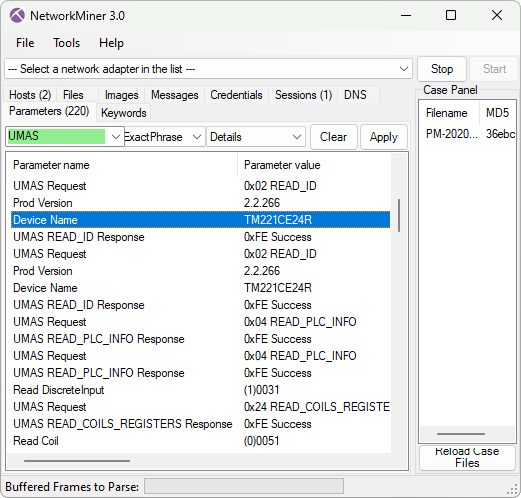Select the UMAS Request 0x24 READ_COILS_REGISTE row

click(x=200, y=407)
